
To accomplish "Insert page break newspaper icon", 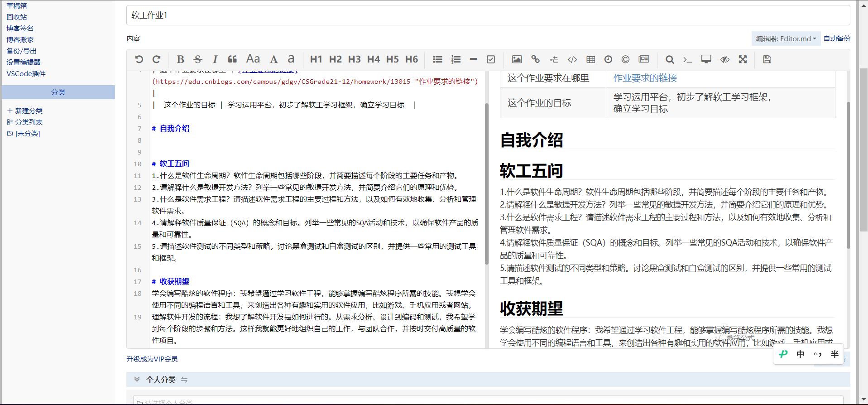I will click(x=644, y=59).
